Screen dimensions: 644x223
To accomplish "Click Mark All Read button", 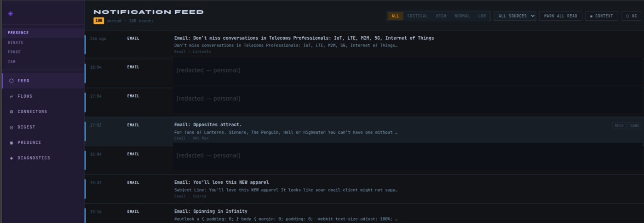I will coord(561,16).
